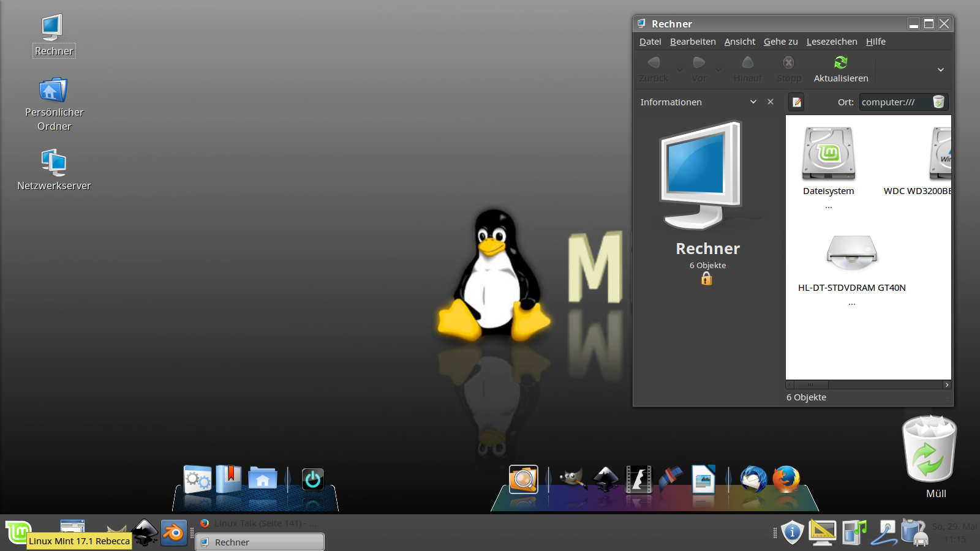Launch the film reel video dock icon
The width and height of the screenshot is (980, 551).
click(x=671, y=479)
